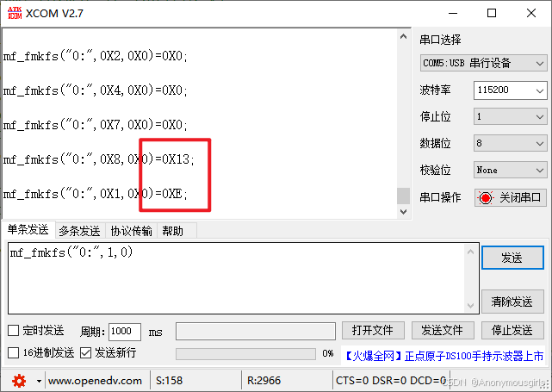This screenshot has width=552, height=392.
Task: Click the 清除发送 button
Action: tap(512, 302)
